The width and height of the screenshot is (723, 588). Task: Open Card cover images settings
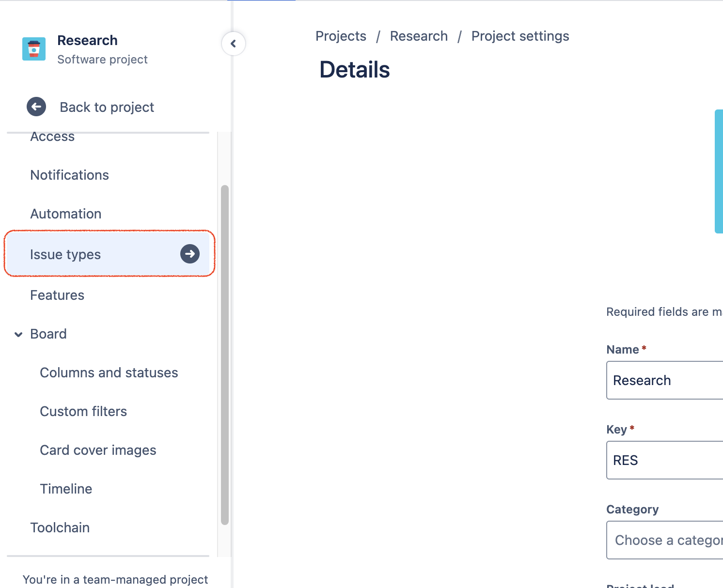tap(98, 450)
